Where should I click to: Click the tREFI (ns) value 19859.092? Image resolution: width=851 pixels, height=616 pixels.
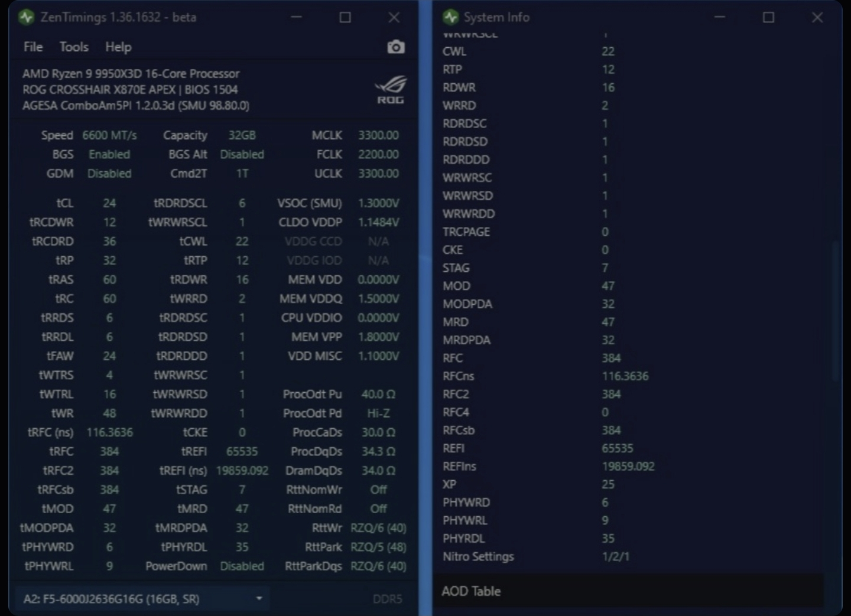coord(242,471)
